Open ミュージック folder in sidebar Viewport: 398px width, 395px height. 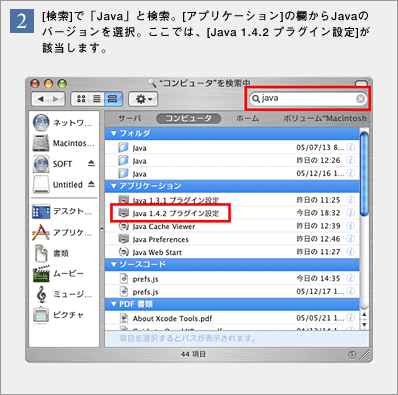(x=63, y=294)
